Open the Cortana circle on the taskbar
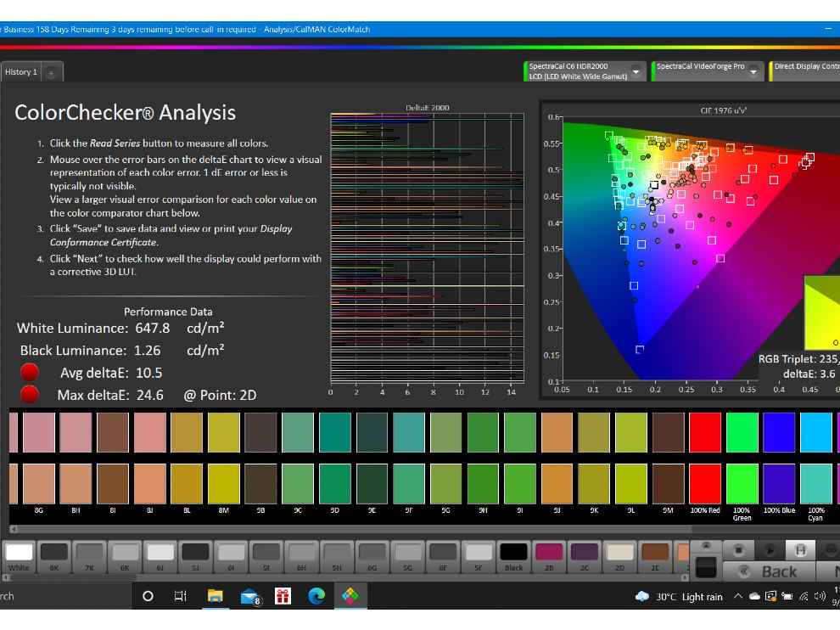 (x=148, y=596)
